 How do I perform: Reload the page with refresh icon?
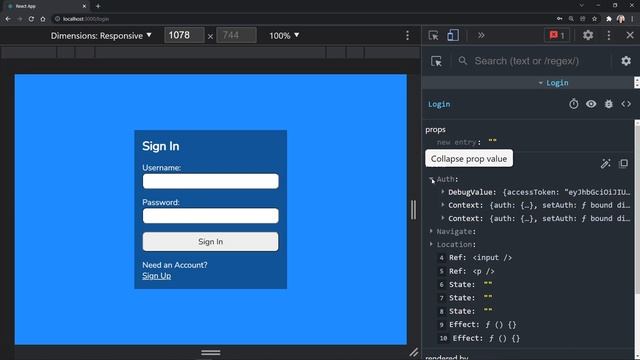(31, 19)
